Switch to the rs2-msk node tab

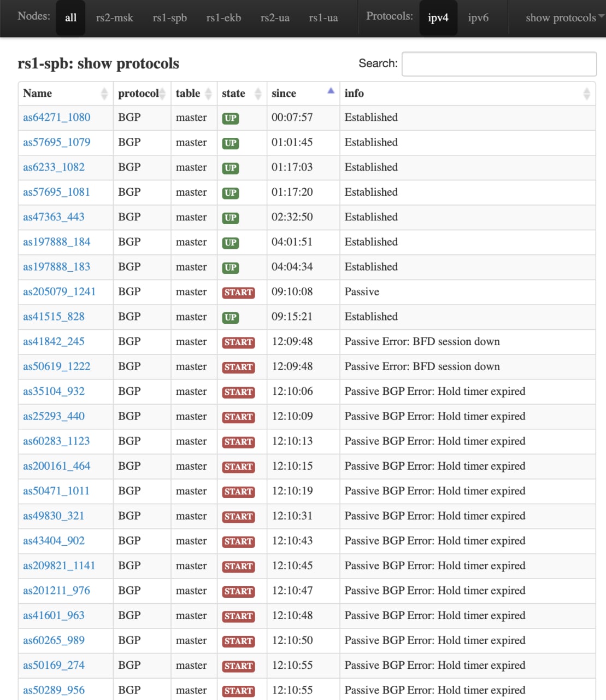(x=115, y=17)
